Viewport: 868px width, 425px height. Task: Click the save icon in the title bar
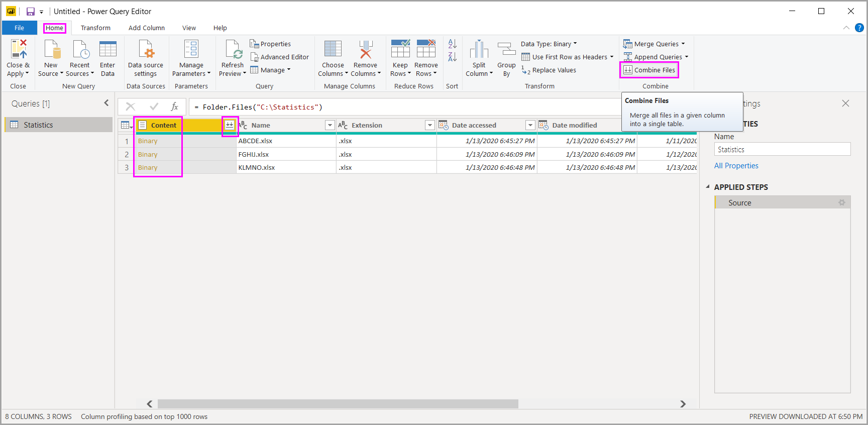pos(31,12)
